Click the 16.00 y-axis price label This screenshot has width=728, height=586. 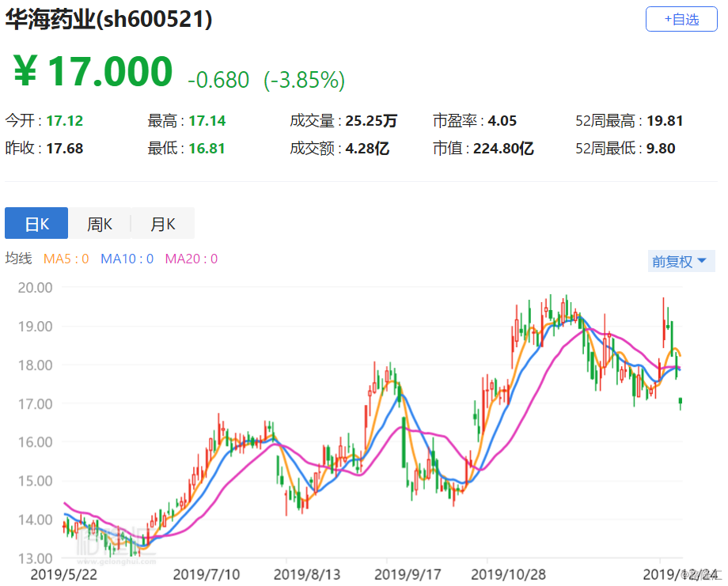coord(36,442)
